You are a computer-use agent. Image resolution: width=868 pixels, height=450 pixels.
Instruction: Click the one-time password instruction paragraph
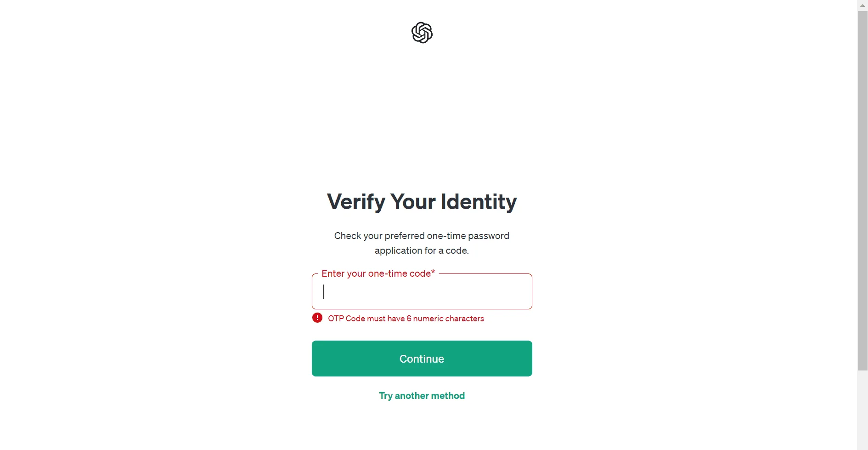pos(422,243)
